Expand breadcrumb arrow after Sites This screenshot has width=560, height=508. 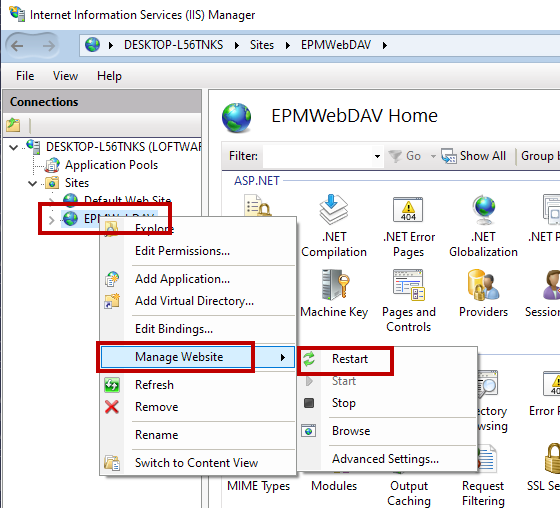pyautogui.click(x=288, y=45)
